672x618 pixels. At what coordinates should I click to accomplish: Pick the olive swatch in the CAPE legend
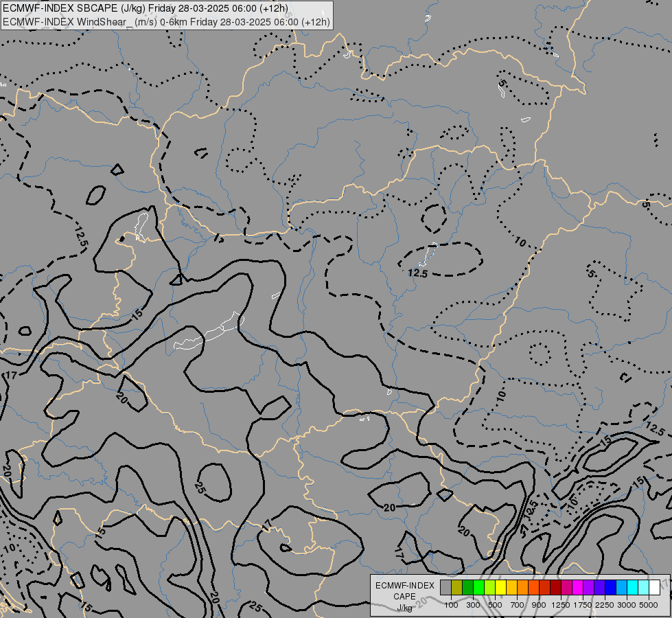(x=457, y=587)
